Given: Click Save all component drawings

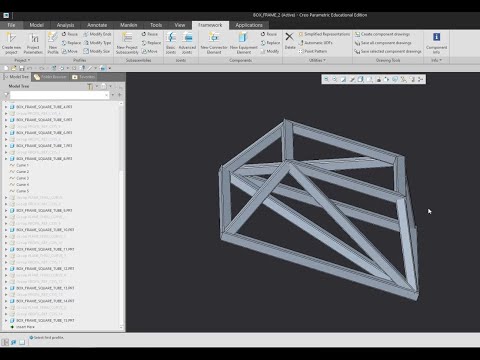Looking at the screenshot, I should coord(383,43).
